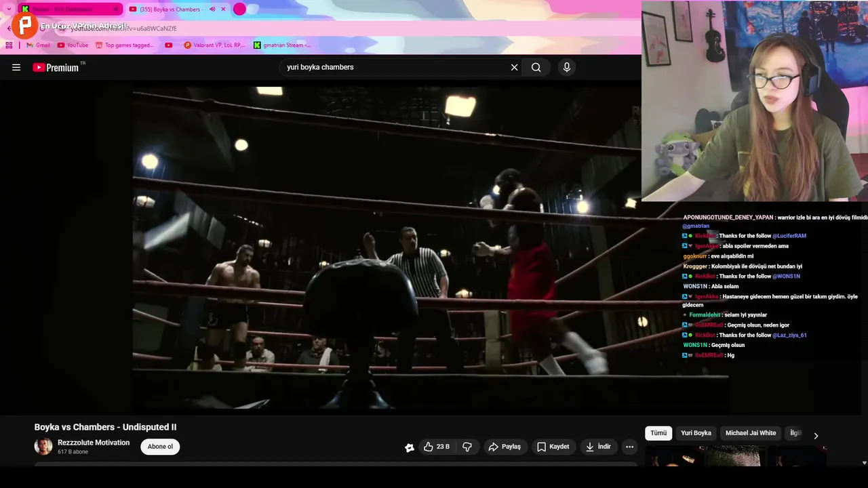Viewport: 868px width, 488px height.
Task: Select the Michael Jai White filter chip
Action: pos(751,433)
